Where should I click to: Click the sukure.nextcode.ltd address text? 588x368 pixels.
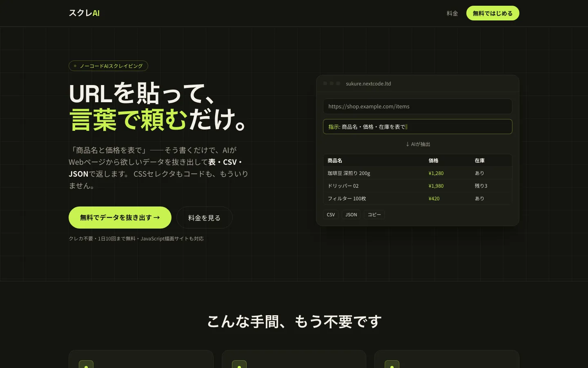(x=368, y=83)
